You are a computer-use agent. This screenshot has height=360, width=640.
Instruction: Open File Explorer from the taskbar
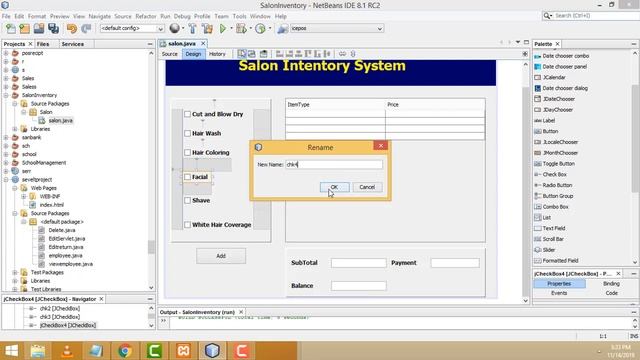click(38, 351)
